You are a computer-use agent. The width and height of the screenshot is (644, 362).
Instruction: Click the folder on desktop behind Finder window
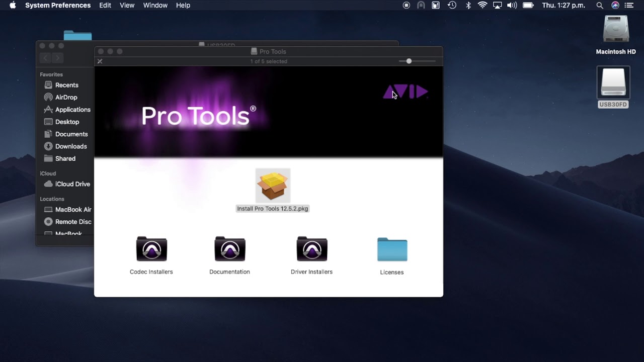coord(78,36)
